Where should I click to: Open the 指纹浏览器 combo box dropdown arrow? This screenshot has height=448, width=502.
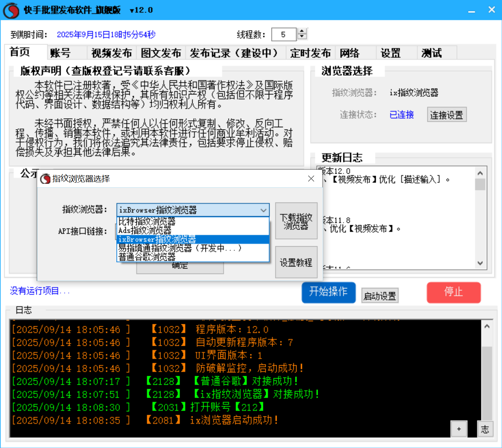tap(263, 210)
